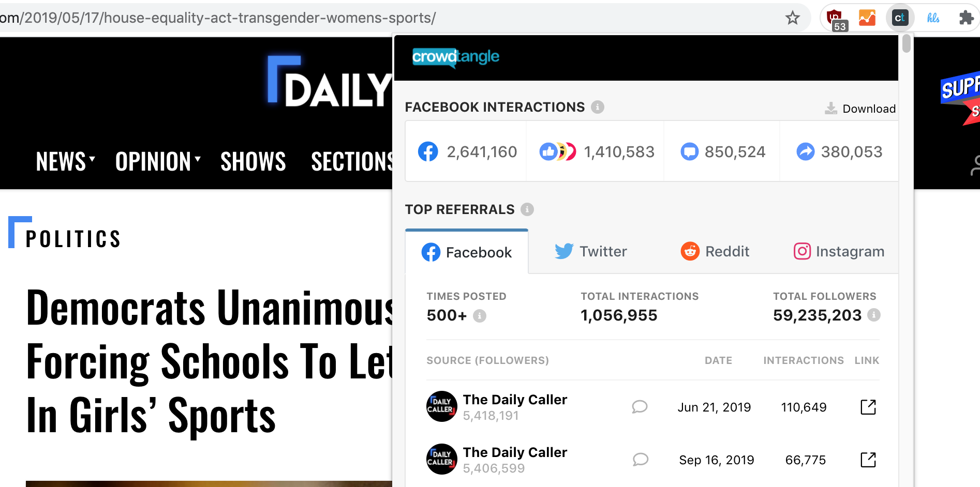Click the comment icon beside Sep 16 entry

[x=641, y=460]
